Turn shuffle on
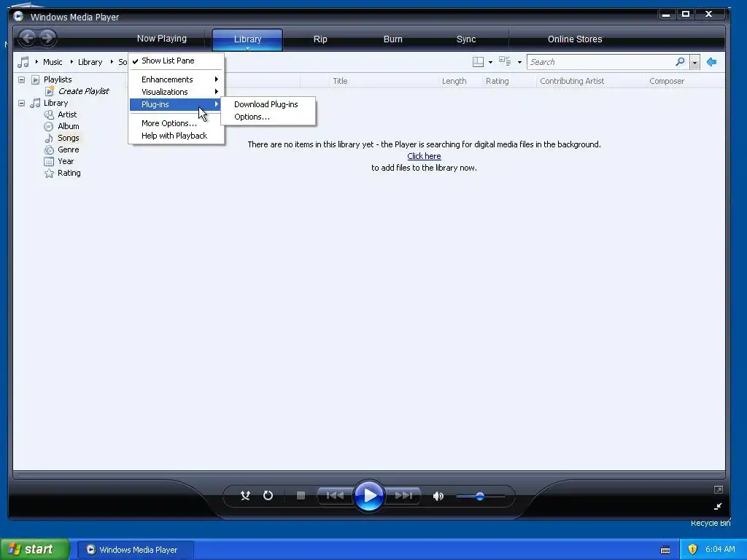Screen dimensions: 747x560 245,496
